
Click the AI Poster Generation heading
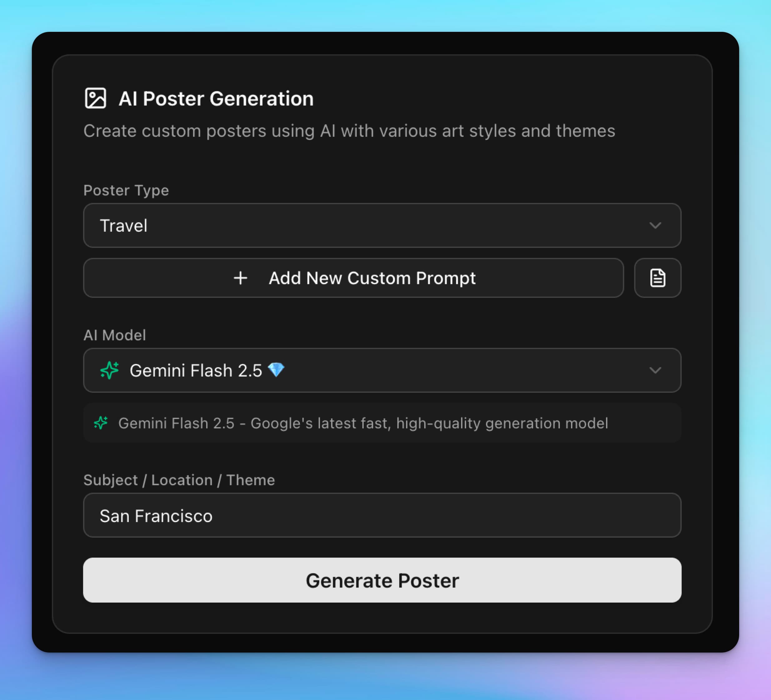point(216,99)
